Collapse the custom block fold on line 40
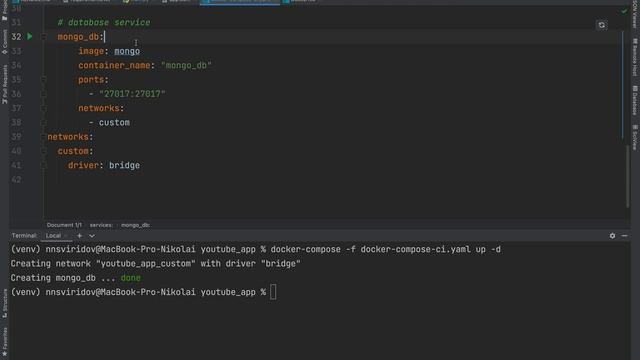 pyautogui.click(x=44, y=151)
